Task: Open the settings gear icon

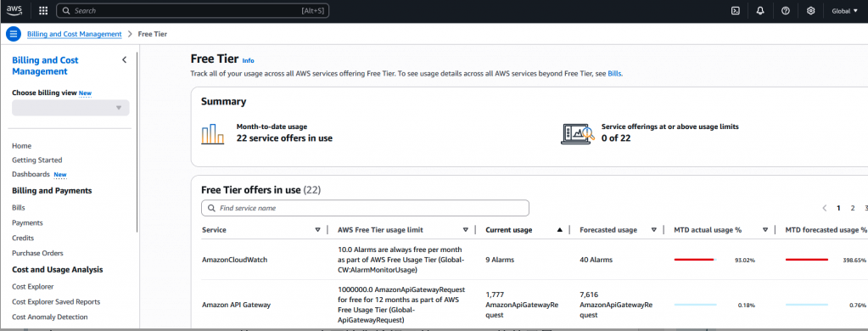Action: [811, 10]
